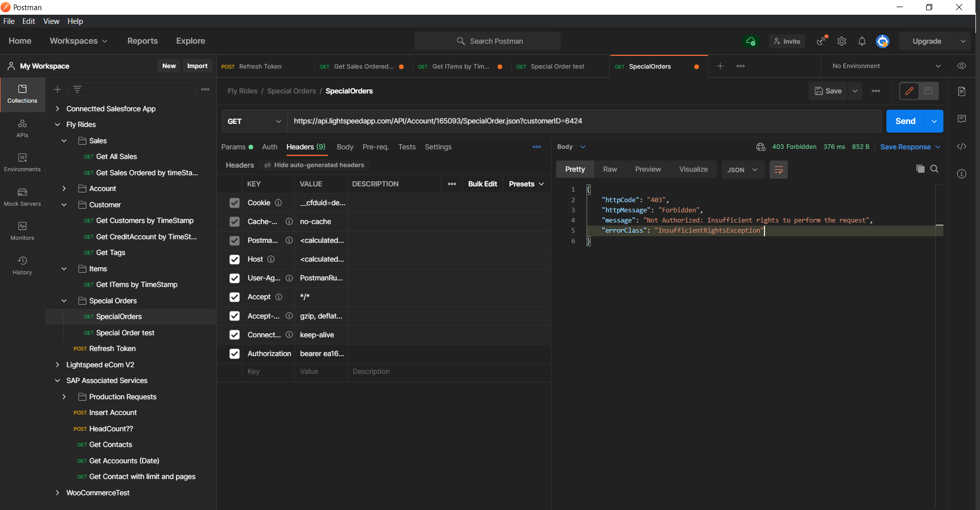
Task: Click the Send button
Action: click(905, 121)
